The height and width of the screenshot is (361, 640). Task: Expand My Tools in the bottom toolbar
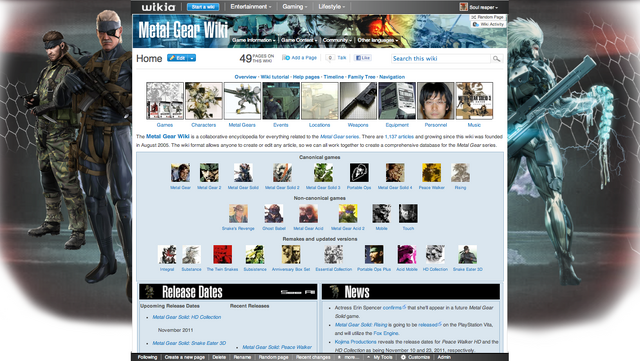coord(380,357)
